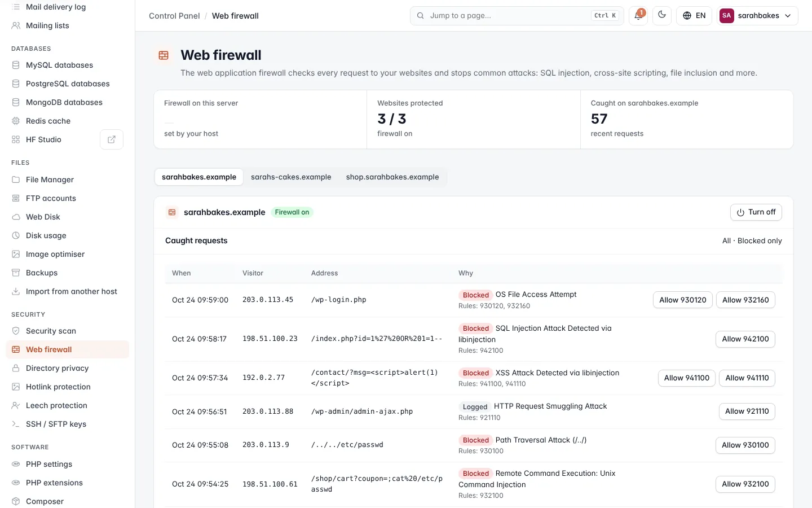Click the Allow 941100 button
Viewport: 812px width, 508px height.
[687, 378]
